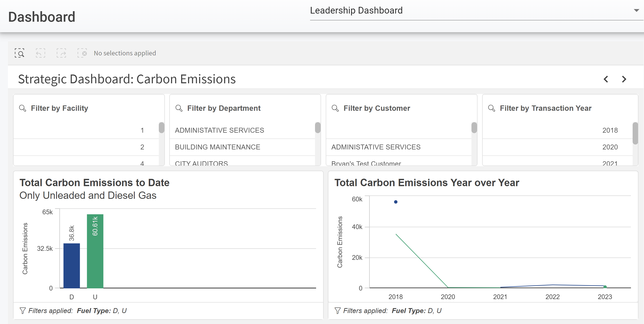
Task: Open the smart search selections tool
Action: 19,53
